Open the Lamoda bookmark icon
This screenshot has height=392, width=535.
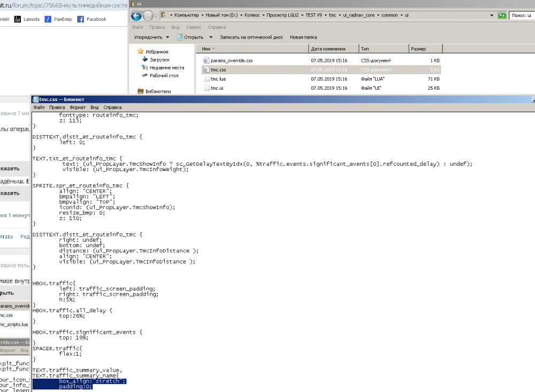tap(18, 19)
